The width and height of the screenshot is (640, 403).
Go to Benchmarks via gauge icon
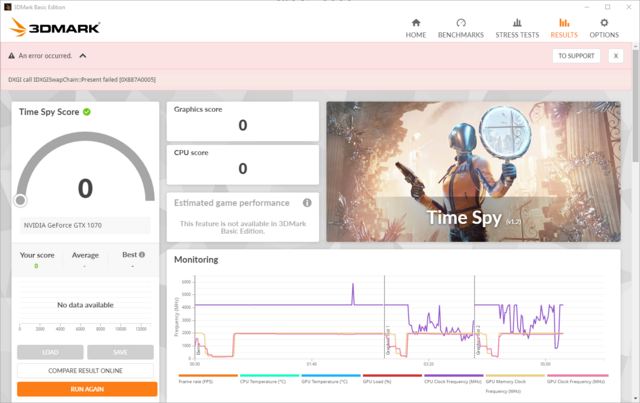(x=461, y=23)
